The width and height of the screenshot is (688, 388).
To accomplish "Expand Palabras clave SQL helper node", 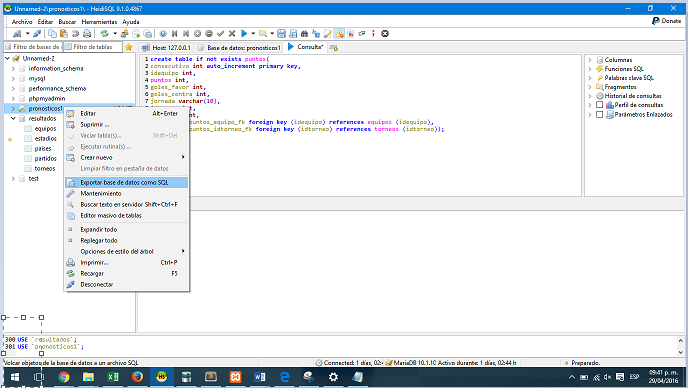I will click(x=590, y=78).
